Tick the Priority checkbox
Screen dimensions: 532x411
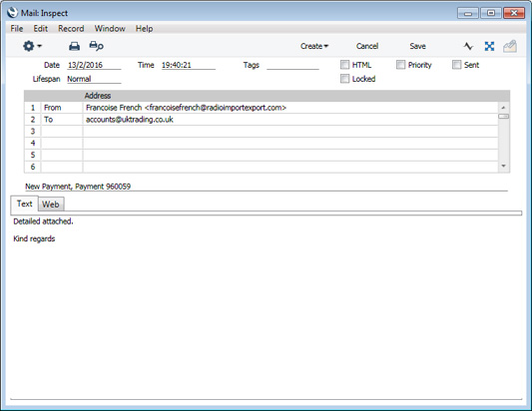400,65
